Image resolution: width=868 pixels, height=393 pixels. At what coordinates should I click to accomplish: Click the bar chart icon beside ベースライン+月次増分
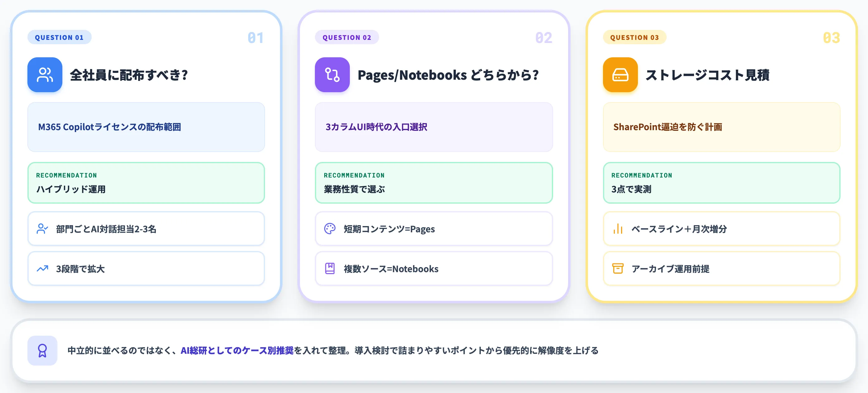tap(618, 229)
